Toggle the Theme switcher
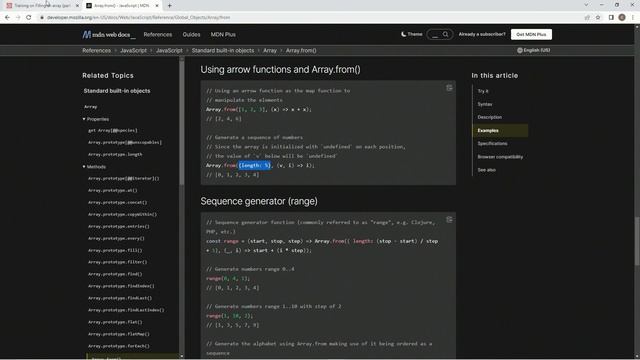Viewport: 640px width, 360px height. click(x=411, y=34)
